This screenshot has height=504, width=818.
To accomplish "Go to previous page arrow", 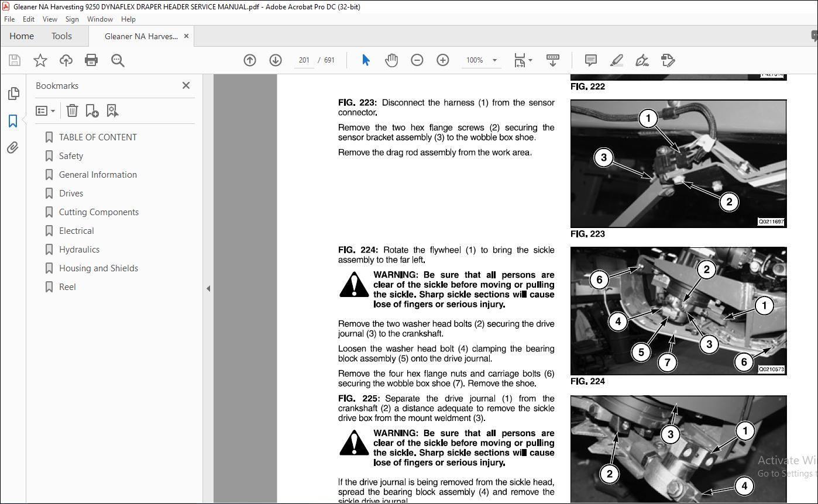I will 250,60.
